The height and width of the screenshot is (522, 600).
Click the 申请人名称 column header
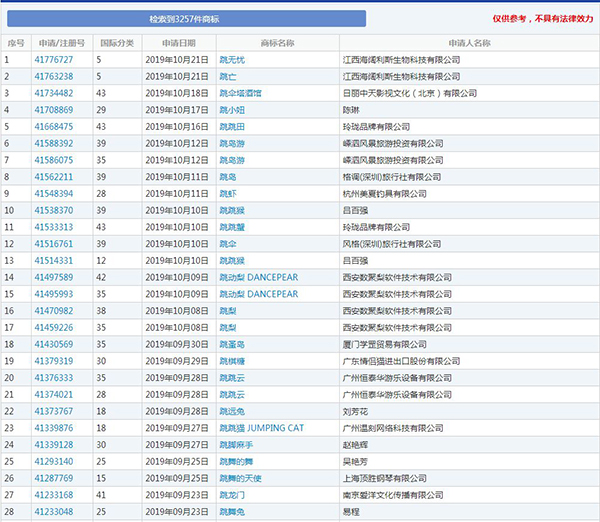[469, 44]
